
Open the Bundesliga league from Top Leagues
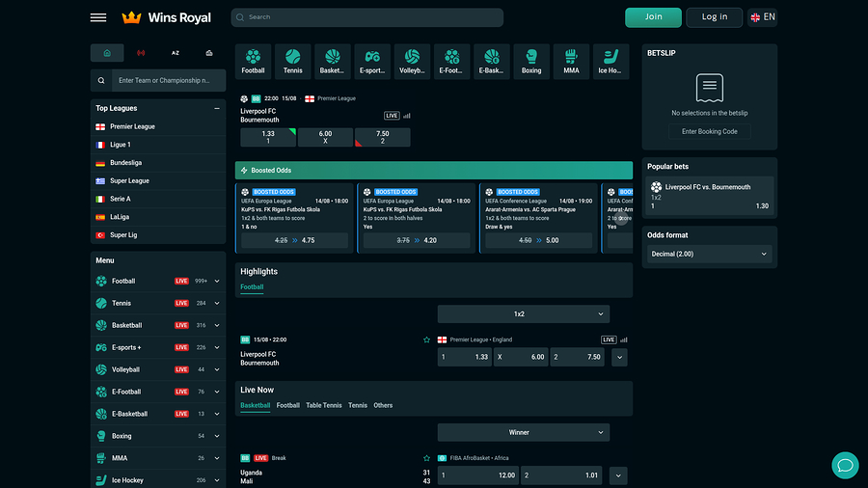[x=125, y=163]
